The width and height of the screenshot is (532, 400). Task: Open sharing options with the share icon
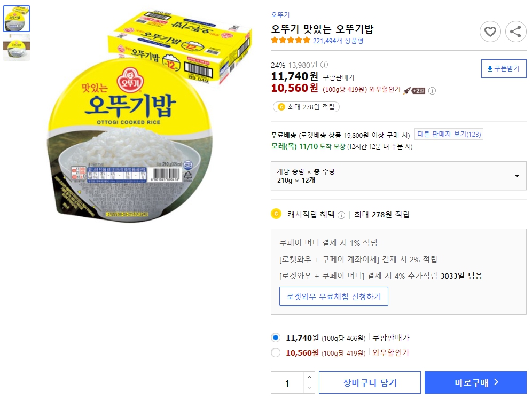(515, 32)
